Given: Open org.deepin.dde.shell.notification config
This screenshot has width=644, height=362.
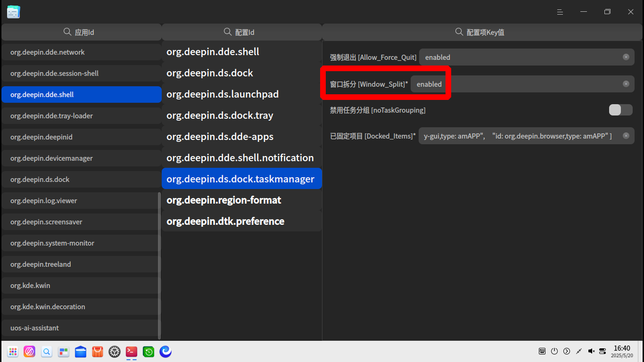Looking at the screenshot, I should click(241, 157).
